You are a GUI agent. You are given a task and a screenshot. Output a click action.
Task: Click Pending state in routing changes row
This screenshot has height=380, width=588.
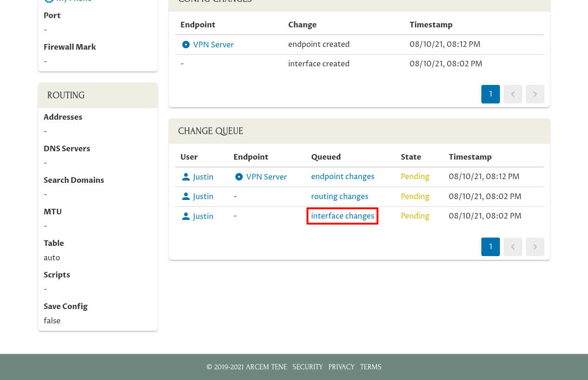[x=415, y=196]
